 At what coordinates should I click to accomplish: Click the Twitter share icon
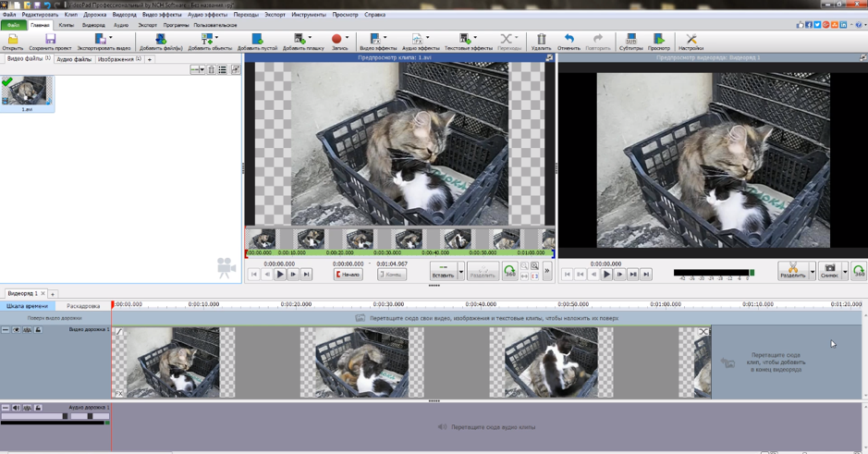click(817, 25)
